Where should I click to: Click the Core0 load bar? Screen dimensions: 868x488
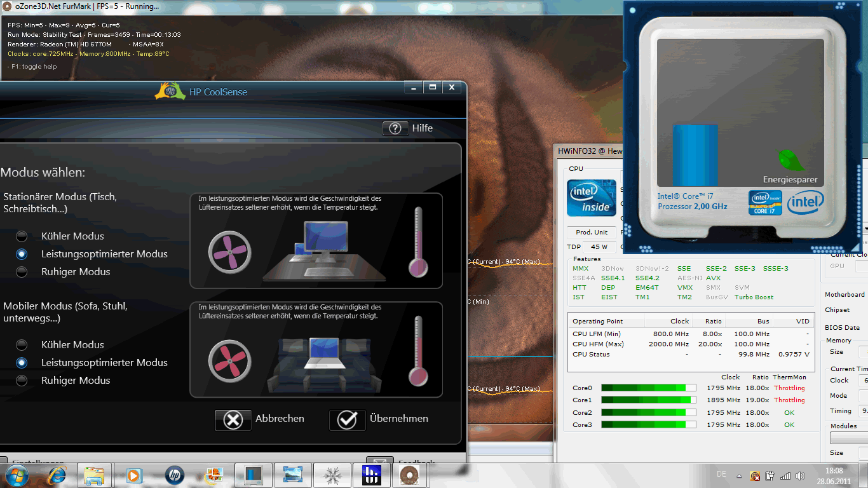click(x=648, y=388)
